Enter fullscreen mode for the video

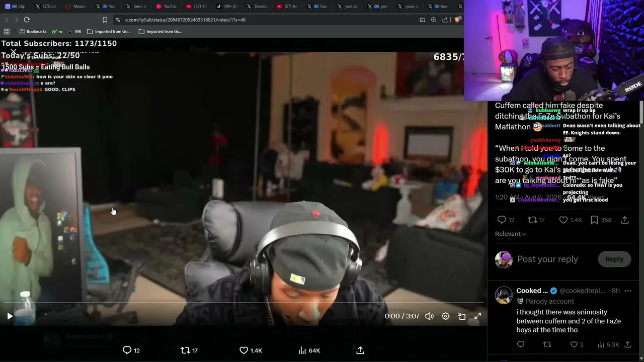tap(477, 316)
